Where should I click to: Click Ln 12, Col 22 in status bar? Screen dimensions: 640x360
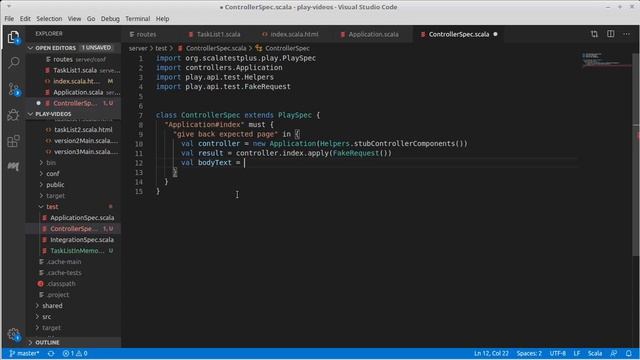491,353
